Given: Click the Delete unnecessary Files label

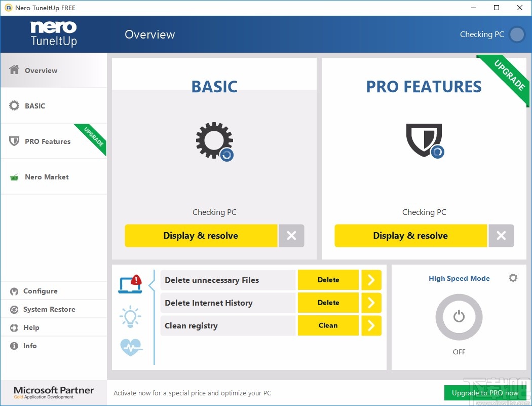Looking at the screenshot, I should pyautogui.click(x=212, y=280).
